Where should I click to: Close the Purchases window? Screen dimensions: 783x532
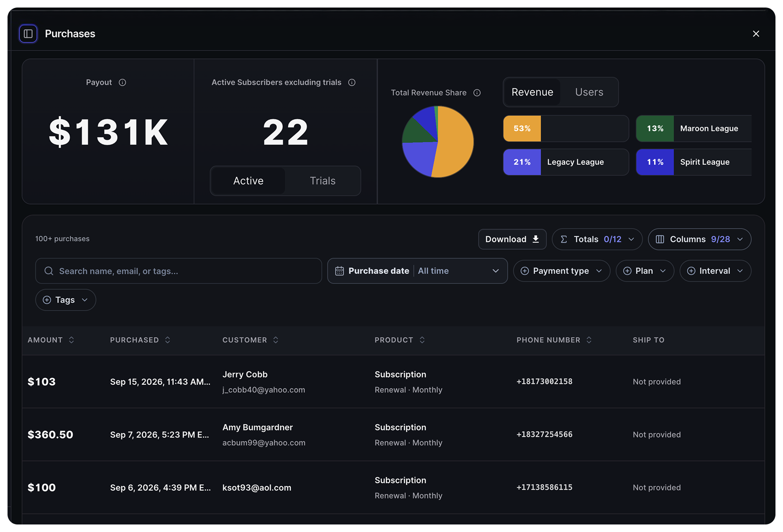click(756, 34)
